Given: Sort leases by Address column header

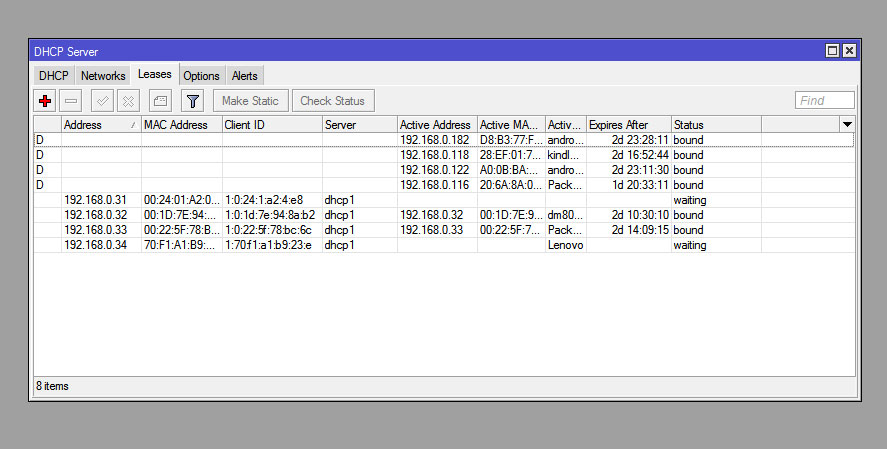Looking at the screenshot, I should coord(100,125).
